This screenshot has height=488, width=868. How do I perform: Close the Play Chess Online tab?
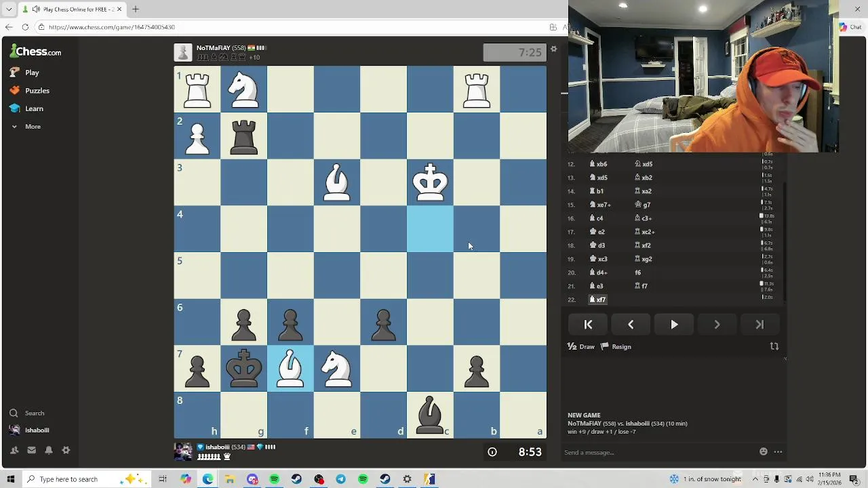click(119, 9)
